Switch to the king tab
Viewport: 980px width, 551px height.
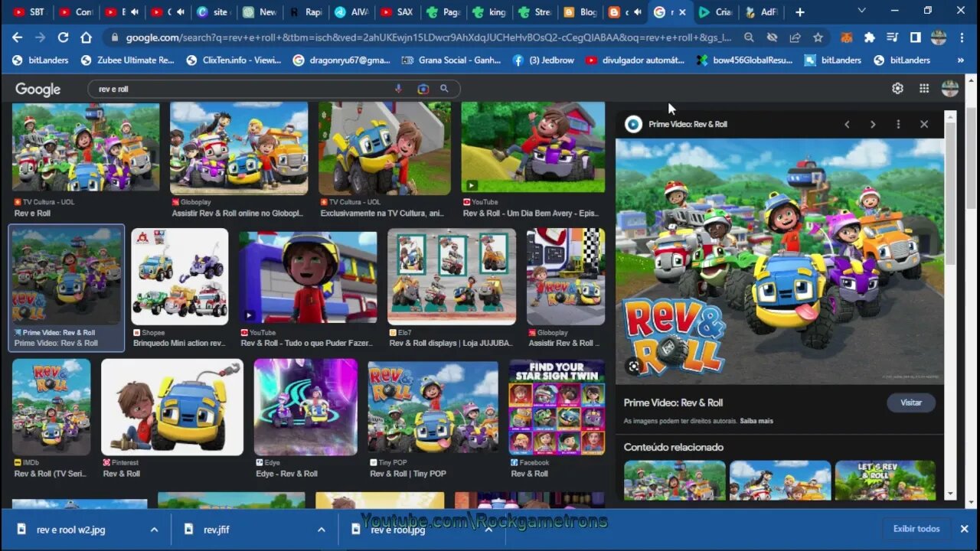pyautogui.click(x=489, y=12)
